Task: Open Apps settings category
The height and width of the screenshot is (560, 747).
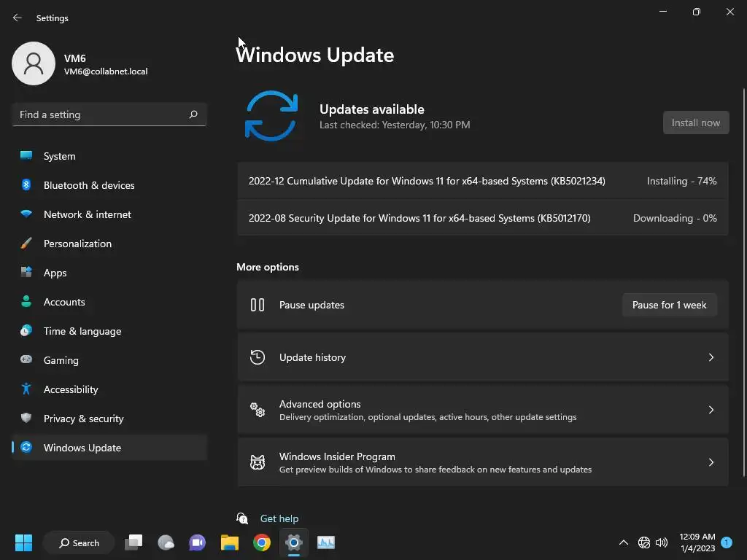Action: tap(109, 273)
